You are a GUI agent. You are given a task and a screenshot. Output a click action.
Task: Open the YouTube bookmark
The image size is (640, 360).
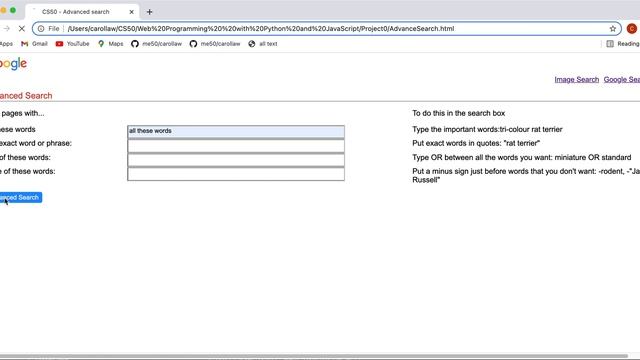(x=72, y=44)
